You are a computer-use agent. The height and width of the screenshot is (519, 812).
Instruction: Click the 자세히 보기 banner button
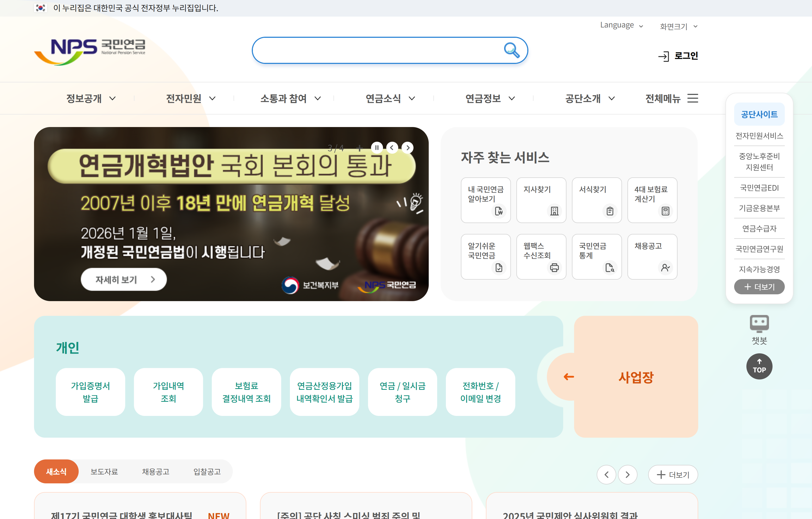[x=124, y=279]
